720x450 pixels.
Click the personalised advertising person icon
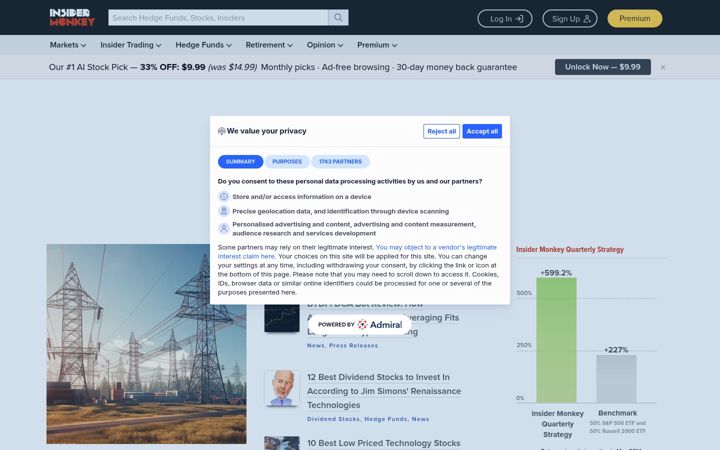(x=224, y=228)
